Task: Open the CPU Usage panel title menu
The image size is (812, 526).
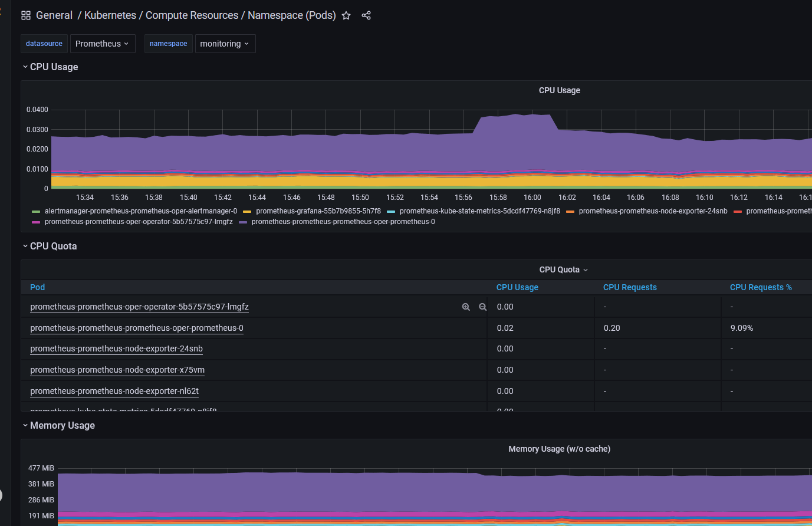Action: coord(559,90)
